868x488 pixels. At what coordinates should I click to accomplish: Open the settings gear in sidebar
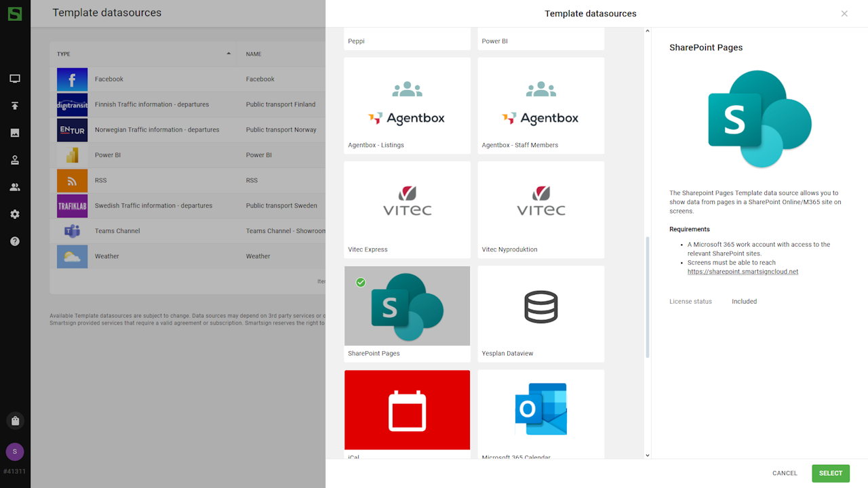(15, 214)
